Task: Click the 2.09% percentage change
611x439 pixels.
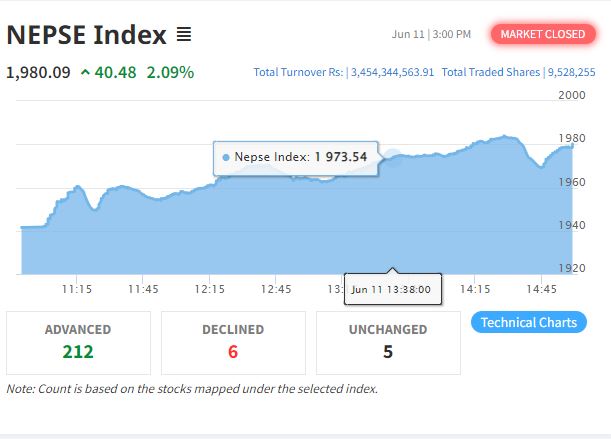Action: (170, 72)
